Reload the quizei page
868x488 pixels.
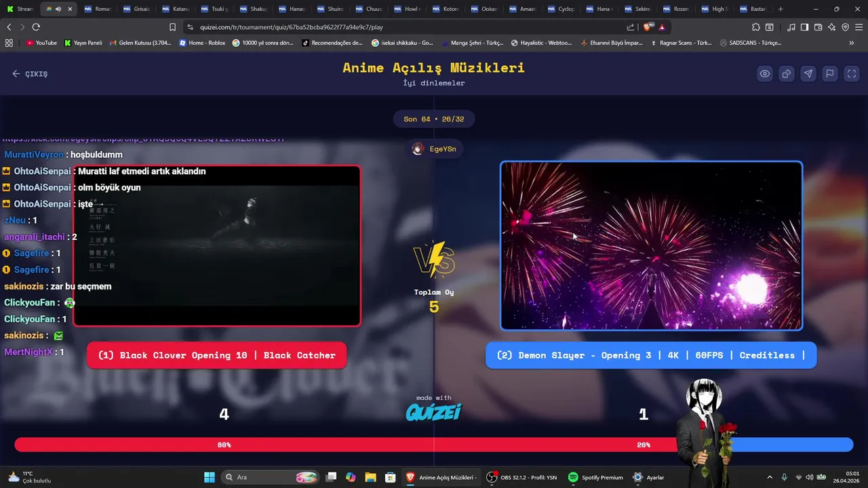[x=36, y=27]
